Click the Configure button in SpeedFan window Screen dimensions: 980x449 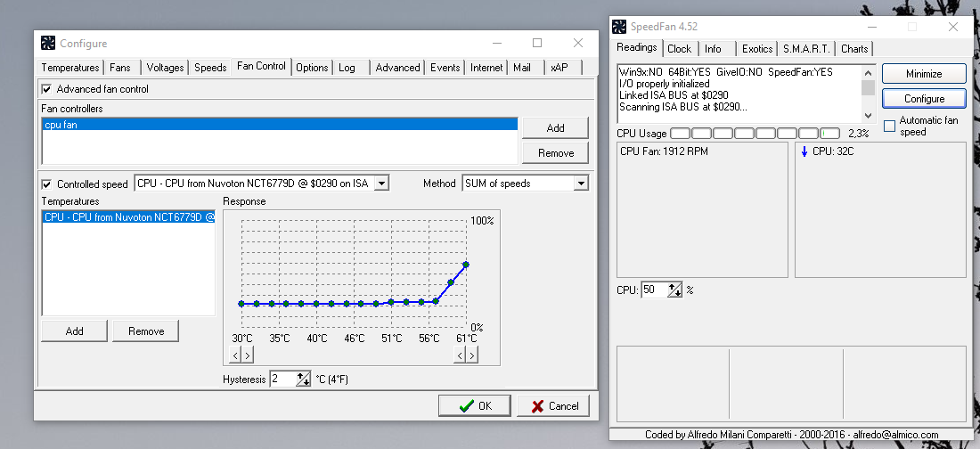(x=924, y=99)
